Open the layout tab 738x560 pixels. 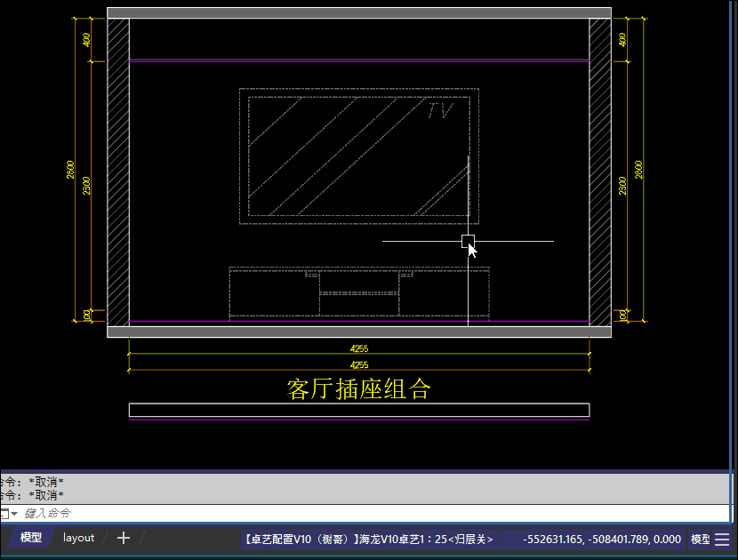point(78,538)
